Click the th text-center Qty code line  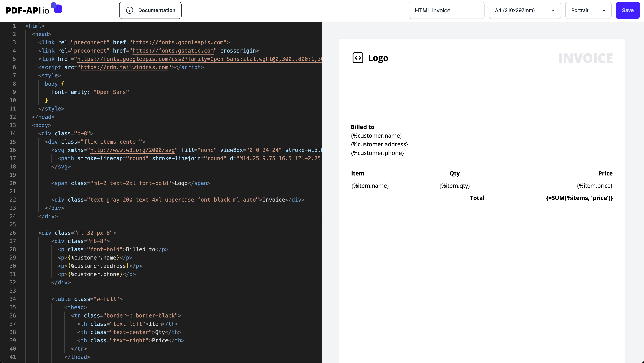coord(129,332)
